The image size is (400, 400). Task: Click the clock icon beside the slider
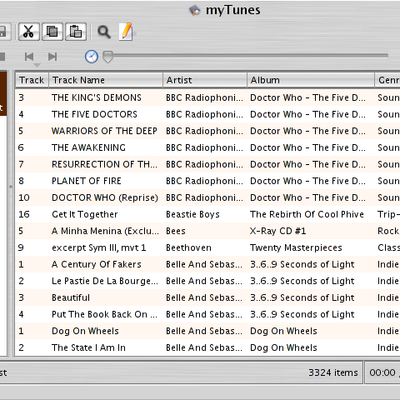coord(91,57)
